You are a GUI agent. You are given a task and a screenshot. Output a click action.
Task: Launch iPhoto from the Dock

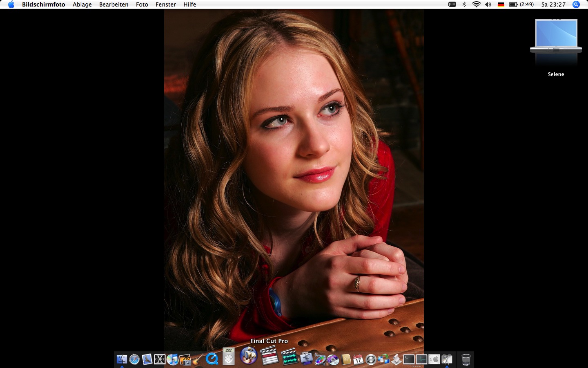point(185,359)
